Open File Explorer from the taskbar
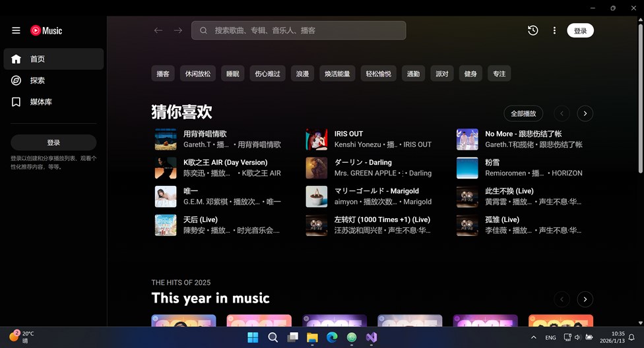The image size is (644, 348). point(312,337)
